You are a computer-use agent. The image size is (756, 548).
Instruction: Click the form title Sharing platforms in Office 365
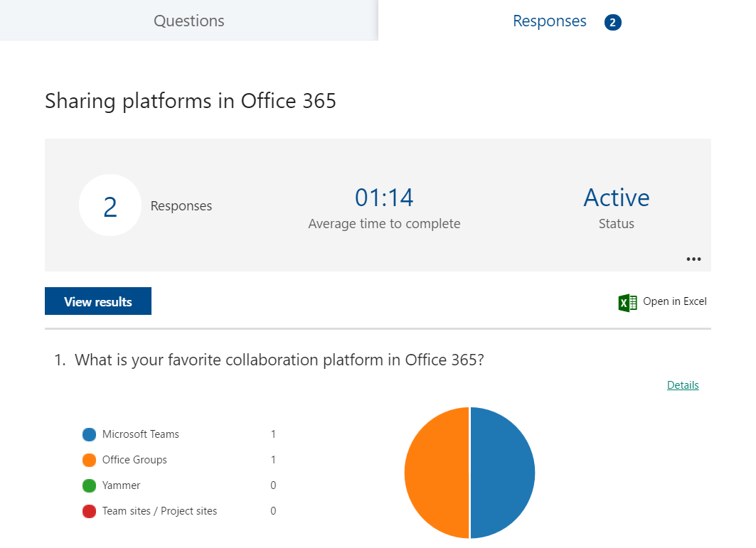click(x=191, y=101)
